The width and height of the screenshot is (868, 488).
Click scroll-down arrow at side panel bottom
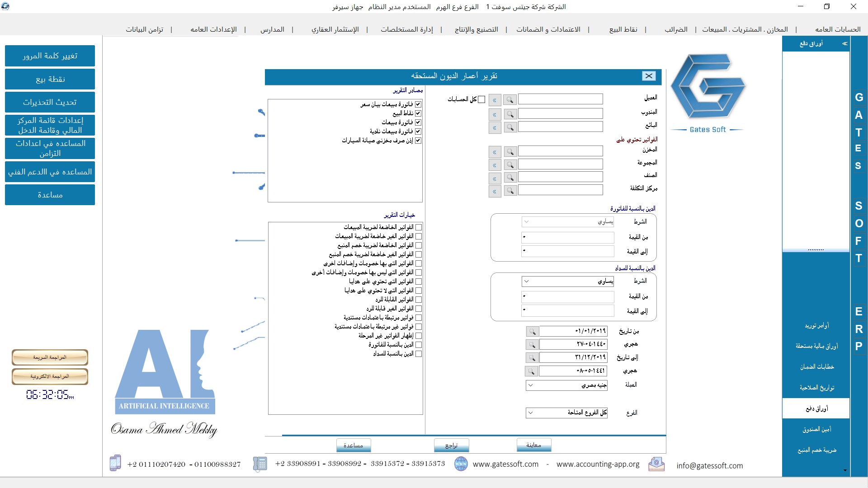[845, 470]
